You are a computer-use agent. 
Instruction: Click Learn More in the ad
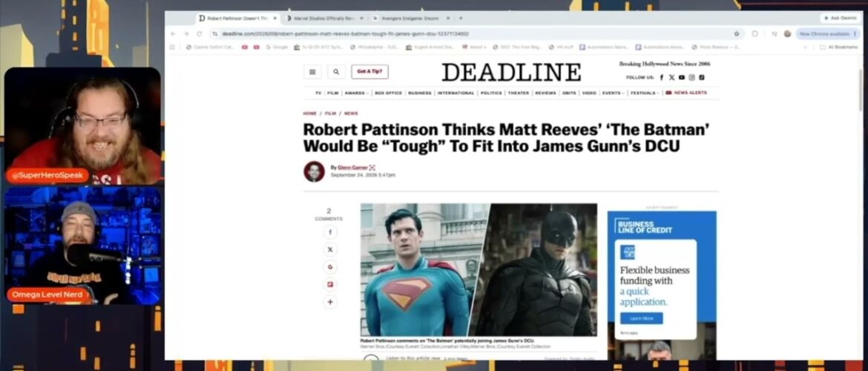(x=641, y=318)
